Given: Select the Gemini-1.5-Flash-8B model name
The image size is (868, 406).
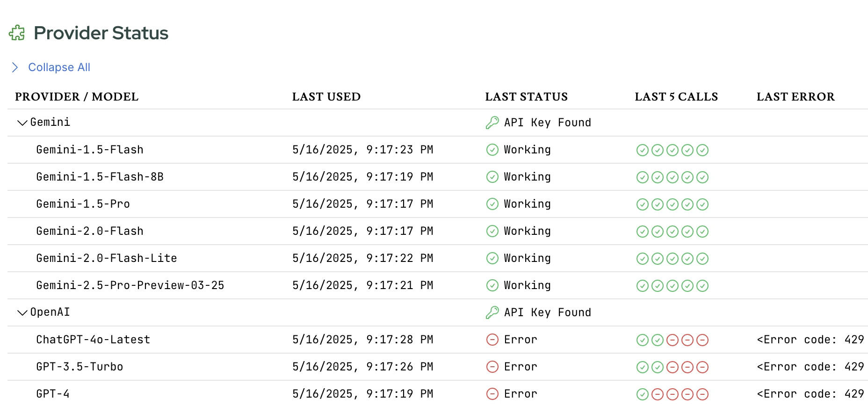Looking at the screenshot, I should point(100,177).
